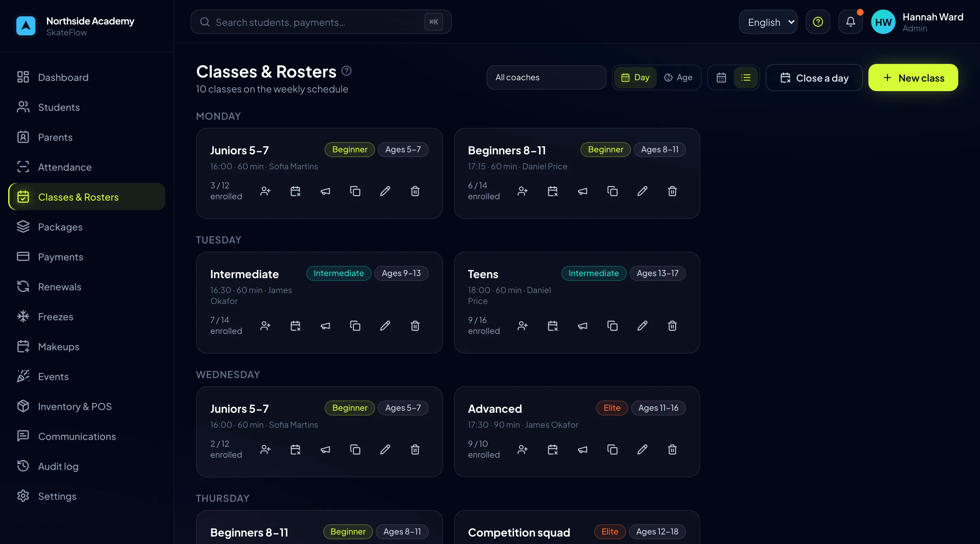Open the All coaches filter dropdown
The height and width of the screenshot is (544, 980).
pyautogui.click(x=546, y=78)
